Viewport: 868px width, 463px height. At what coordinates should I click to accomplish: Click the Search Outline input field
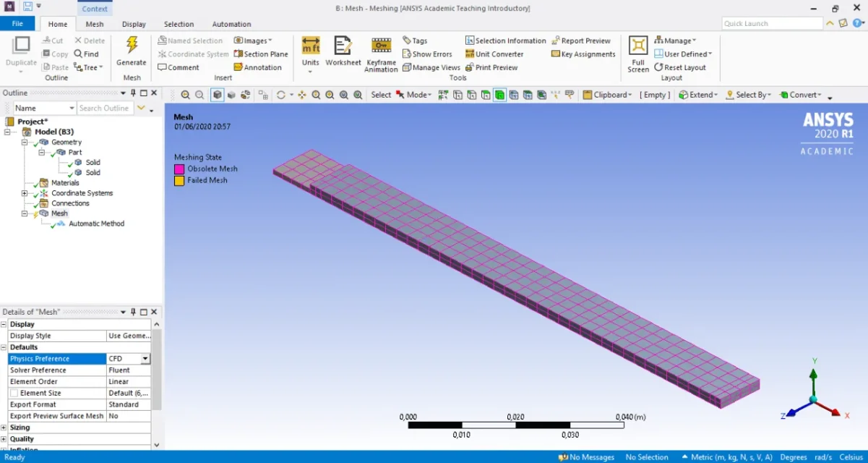click(x=105, y=109)
